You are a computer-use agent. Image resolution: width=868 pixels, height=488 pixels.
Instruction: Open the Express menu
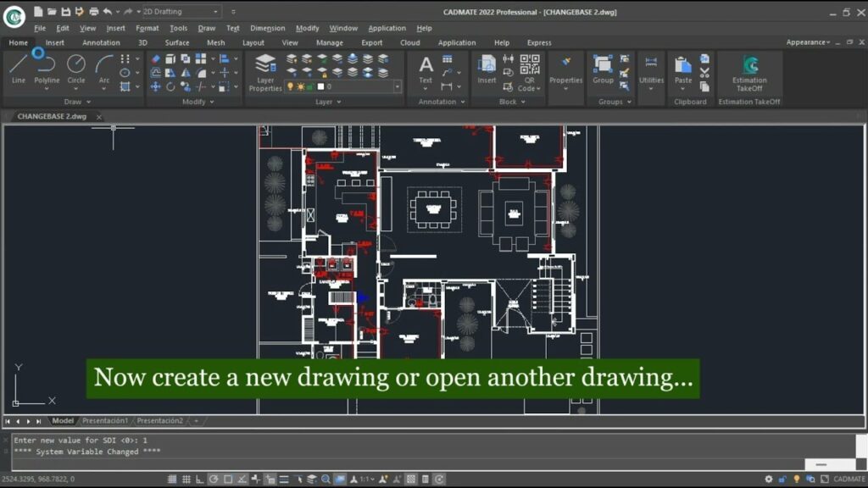[x=540, y=42]
